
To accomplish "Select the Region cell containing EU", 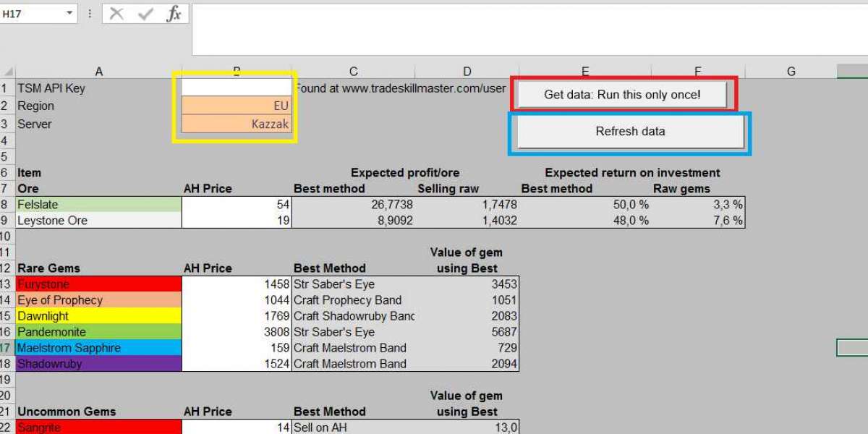I will (x=236, y=106).
